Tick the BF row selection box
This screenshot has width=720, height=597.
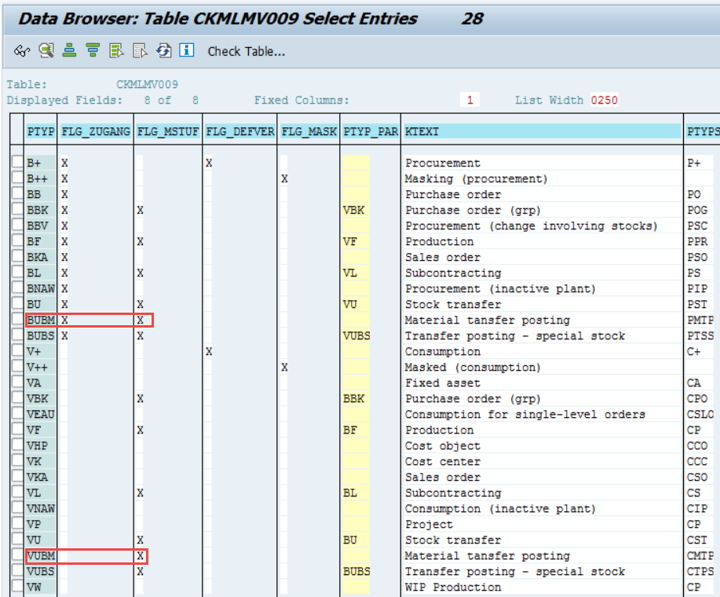click(x=17, y=241)
